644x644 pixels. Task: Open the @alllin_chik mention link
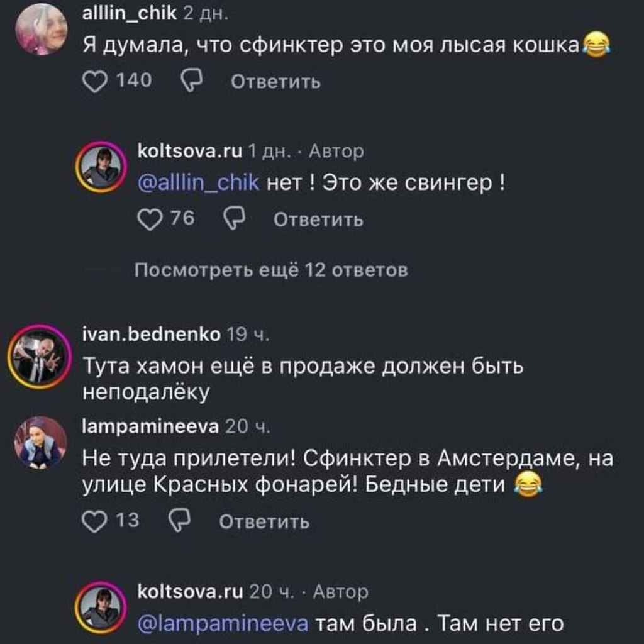point(199,182)
